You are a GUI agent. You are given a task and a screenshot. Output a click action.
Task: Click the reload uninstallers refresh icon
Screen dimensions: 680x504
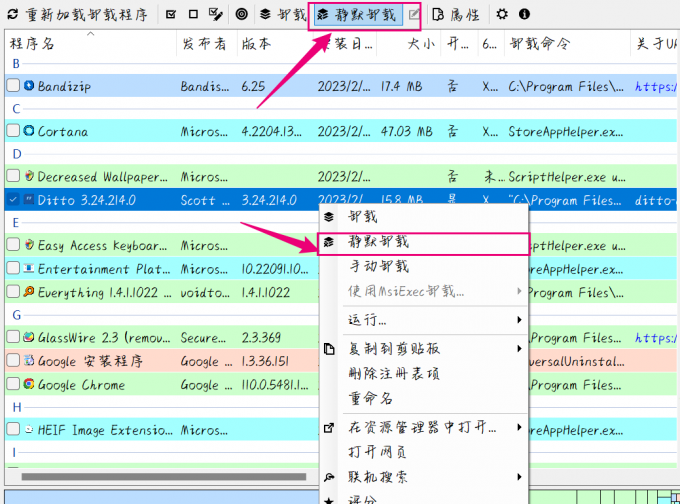click(x=13, y=14)
